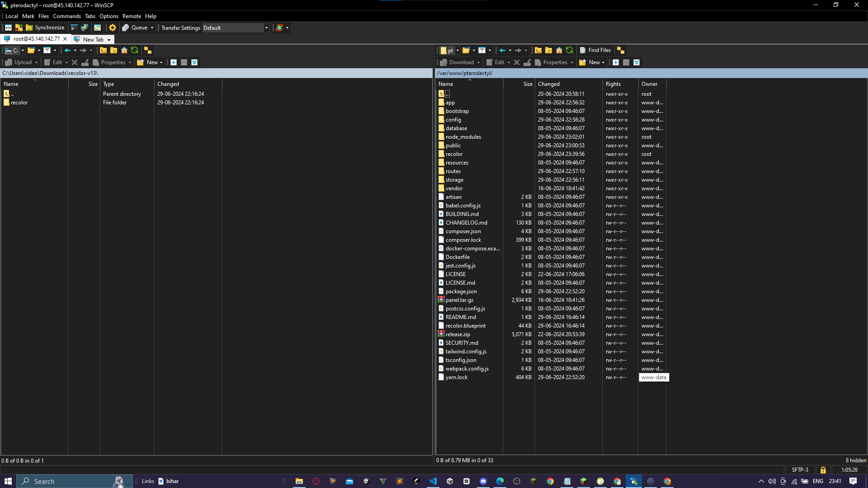
Task: Click the Synchronize button in the toolbar
Action: [x=45, y=28]
